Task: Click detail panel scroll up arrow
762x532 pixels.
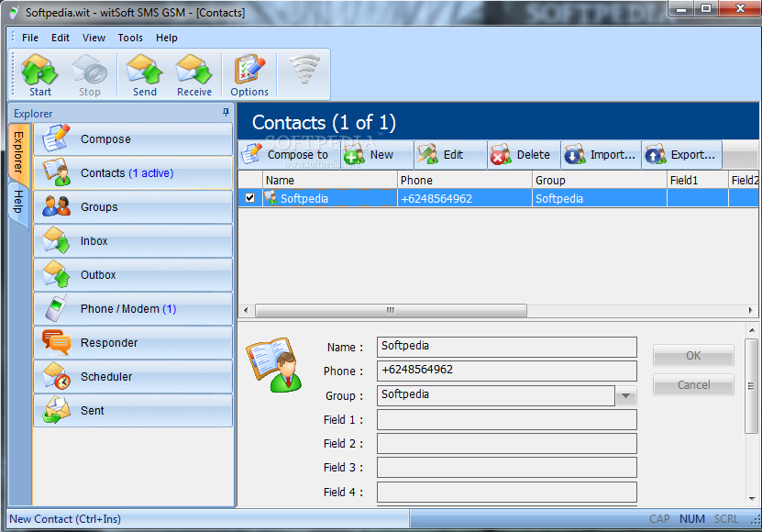Action: click(752, 330)
